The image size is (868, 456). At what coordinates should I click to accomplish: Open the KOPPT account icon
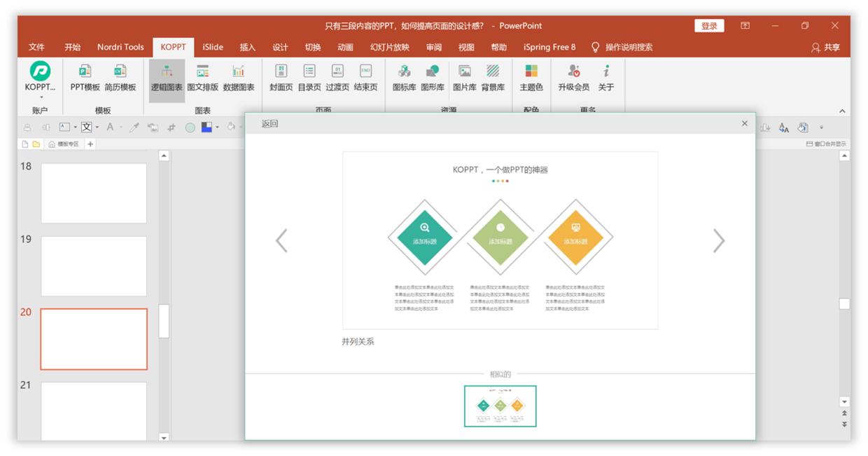(x=40, y=71)
